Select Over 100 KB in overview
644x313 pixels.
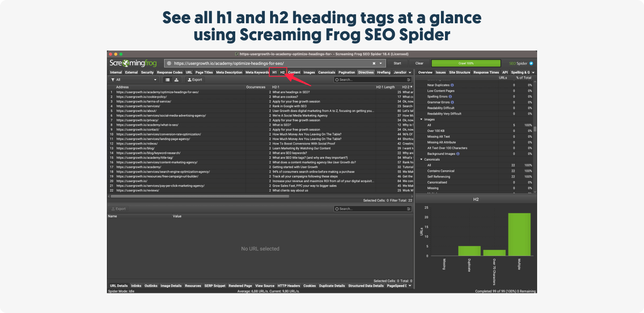(475, 131)
